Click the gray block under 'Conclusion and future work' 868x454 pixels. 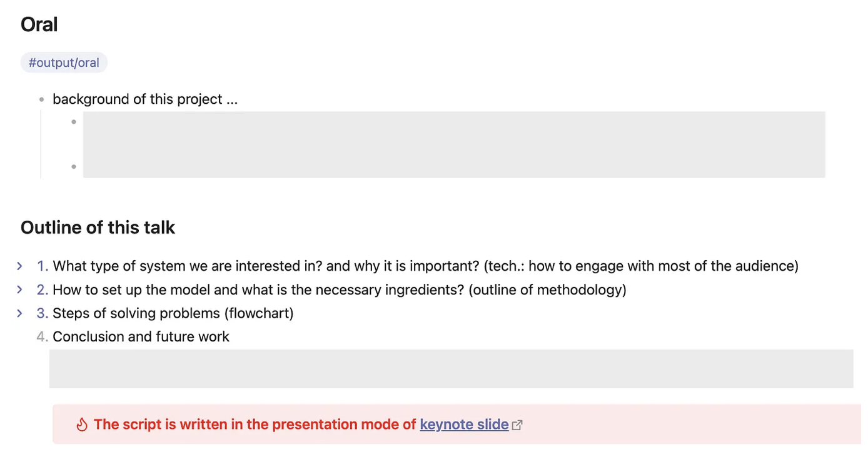tap(450, 368)
